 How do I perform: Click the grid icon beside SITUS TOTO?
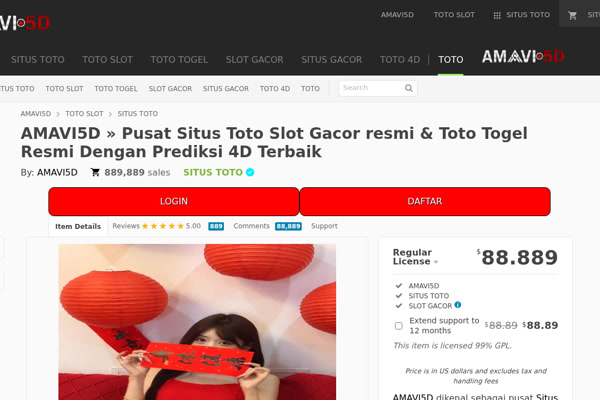(x=497, y=15)
